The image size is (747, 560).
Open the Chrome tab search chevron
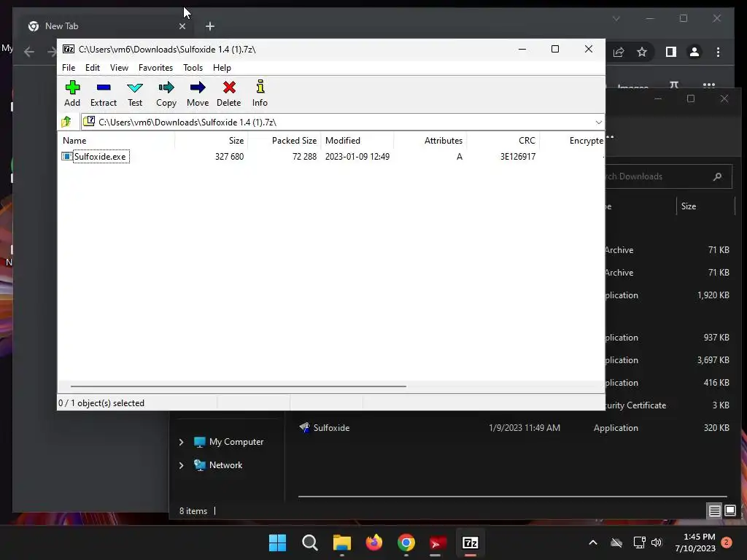[616, 18]
